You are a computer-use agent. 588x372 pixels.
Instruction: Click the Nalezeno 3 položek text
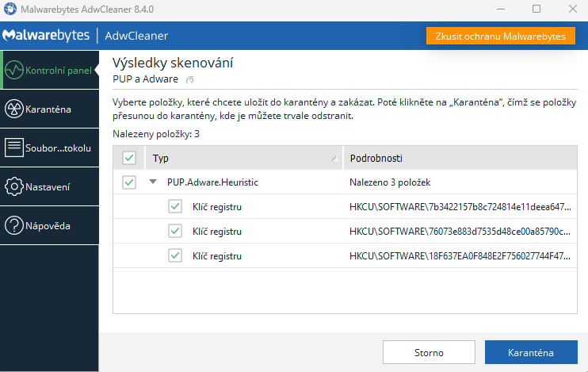390,182
